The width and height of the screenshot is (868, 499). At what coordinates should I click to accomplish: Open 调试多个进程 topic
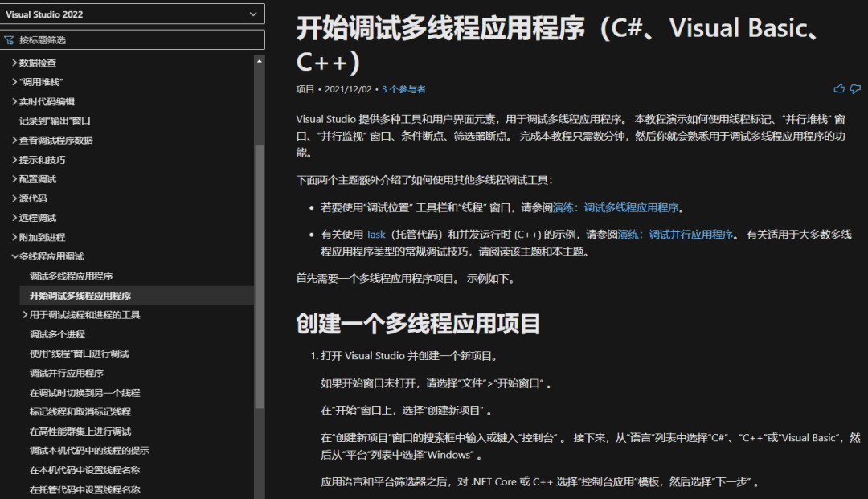[57, 334]
